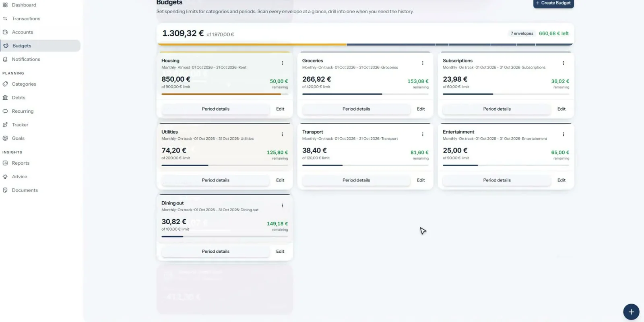Open Notifications bell icon
Viewport: 644px width, 322px height.
tap(5, 59)
